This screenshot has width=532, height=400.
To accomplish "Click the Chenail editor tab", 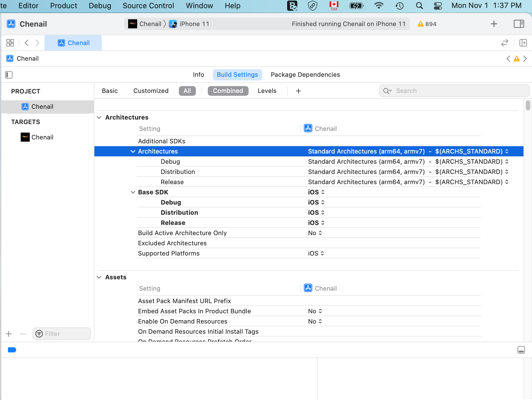I will point(73,43).
